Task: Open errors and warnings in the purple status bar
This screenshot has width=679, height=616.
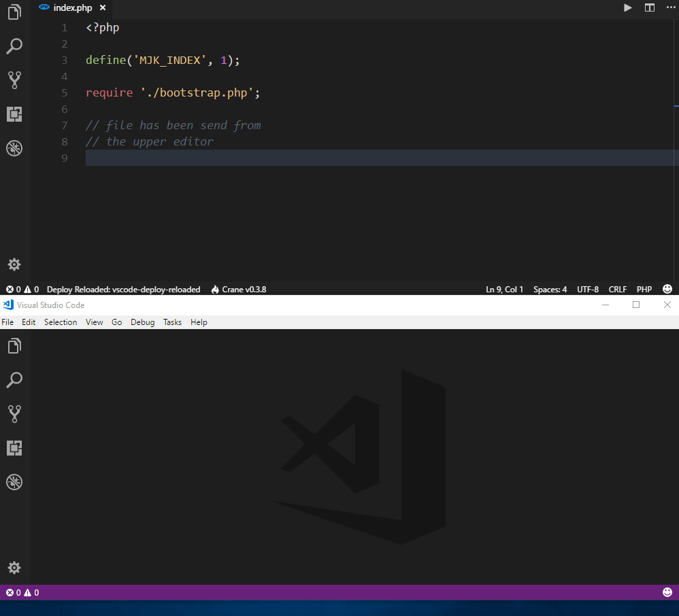Action: 22,592
